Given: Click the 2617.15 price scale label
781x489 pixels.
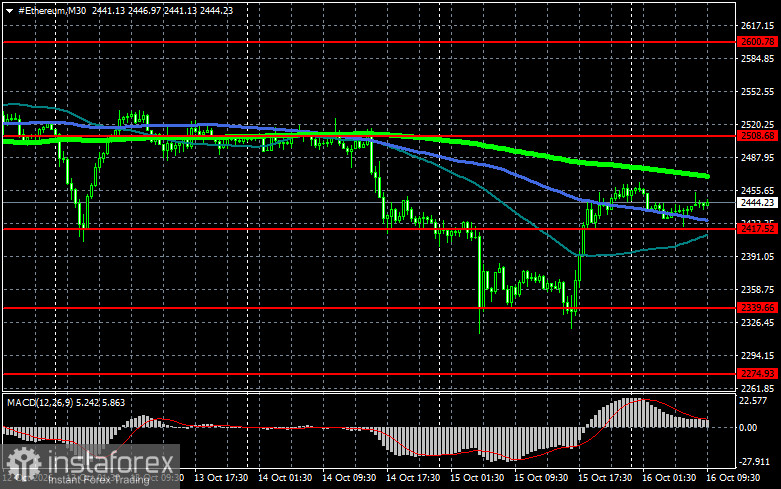Looking at the screenshot, I should (x=758, y=25).
